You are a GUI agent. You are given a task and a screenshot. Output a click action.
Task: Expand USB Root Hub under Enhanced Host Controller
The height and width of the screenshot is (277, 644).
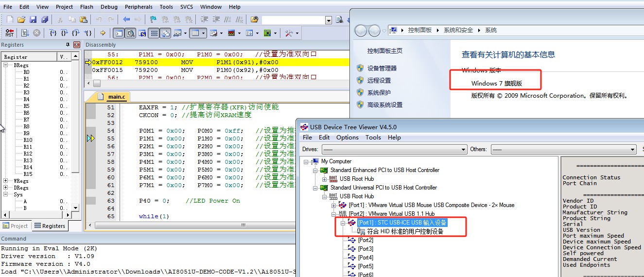pyautogui.click(x=324, y=179)
